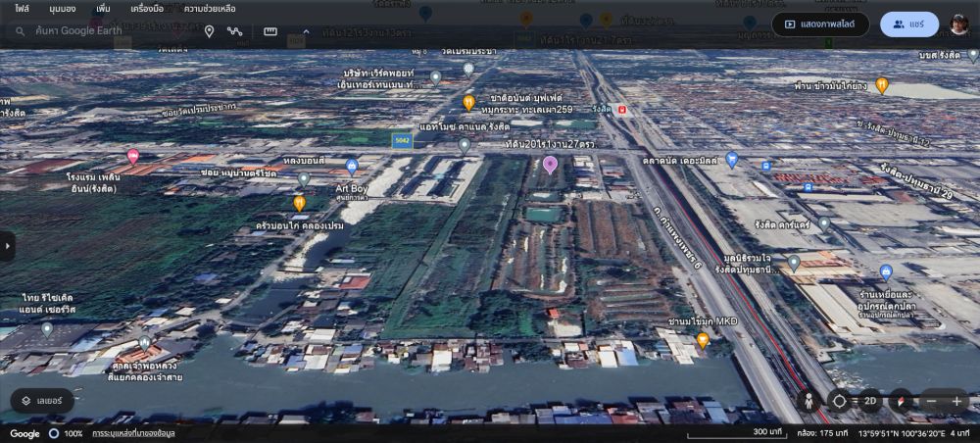Select the draw path tool icon
The image size is (980, 443).
[x=235, y=31]
